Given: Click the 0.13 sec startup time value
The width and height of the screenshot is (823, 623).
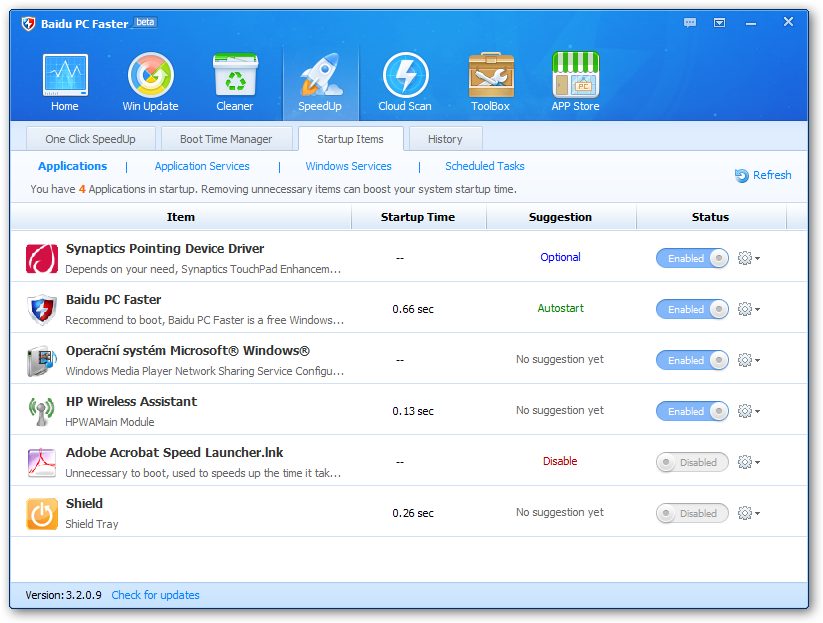Looking at the screenshot, I should [x=413, y=411].
